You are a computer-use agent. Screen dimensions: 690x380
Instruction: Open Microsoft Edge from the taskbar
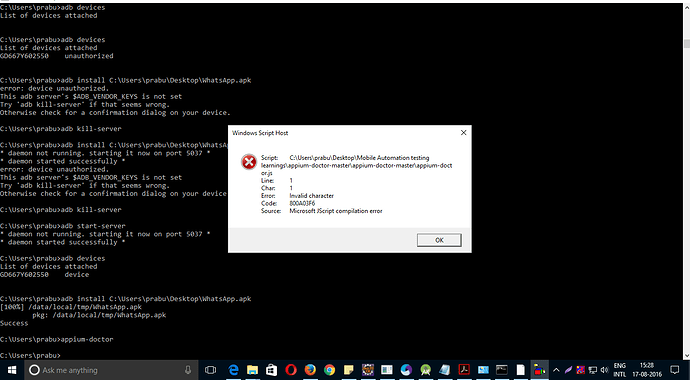(x=233, y=370)
